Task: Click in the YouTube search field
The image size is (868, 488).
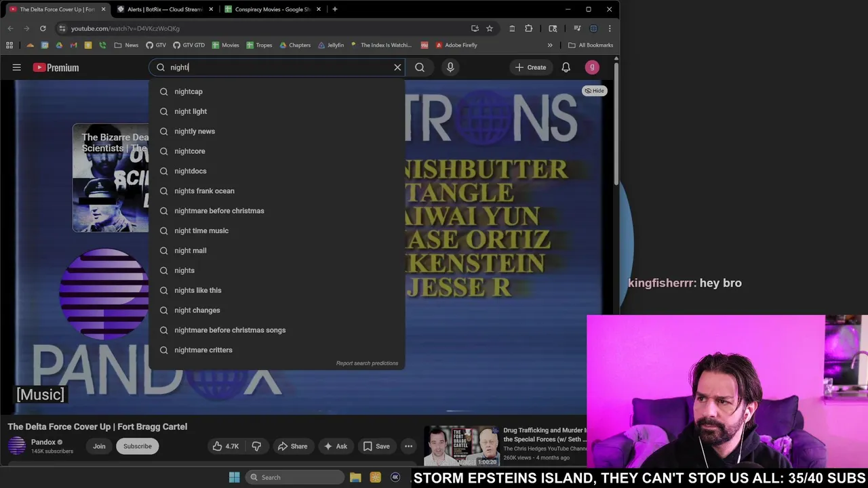Action: pyautogui.click(x=278, y=67)
